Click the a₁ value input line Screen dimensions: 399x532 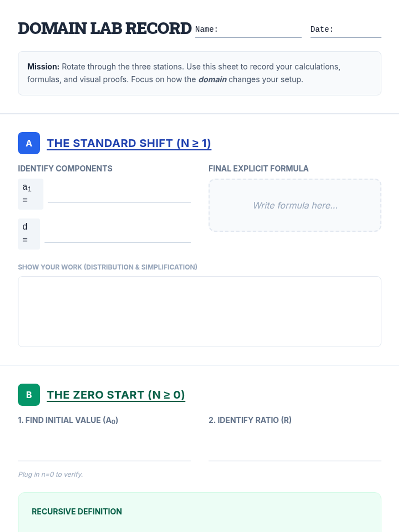[x=119, y=194]
